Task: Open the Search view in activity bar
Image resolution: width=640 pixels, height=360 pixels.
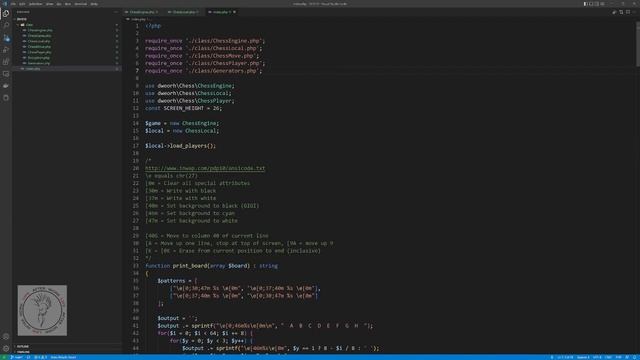Action: coord(6,25)
